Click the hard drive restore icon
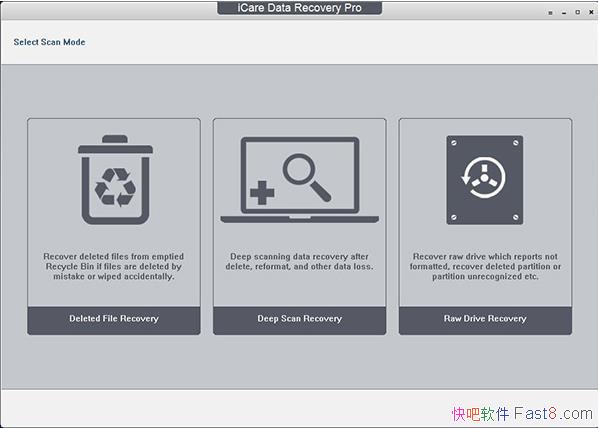This screenshot has height=428, width=598. pos(485,180)
